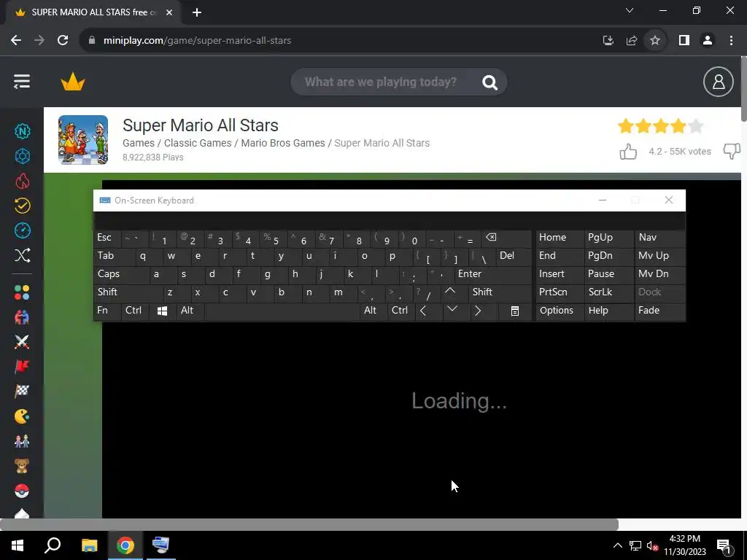This screenshot has width=747, height=560.
Task: Click the flame popular games sidebar icon
Action: point(23,181)
